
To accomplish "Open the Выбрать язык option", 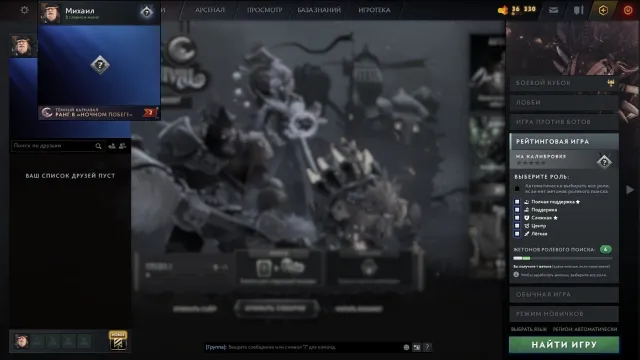I will (x=529, y=329).
